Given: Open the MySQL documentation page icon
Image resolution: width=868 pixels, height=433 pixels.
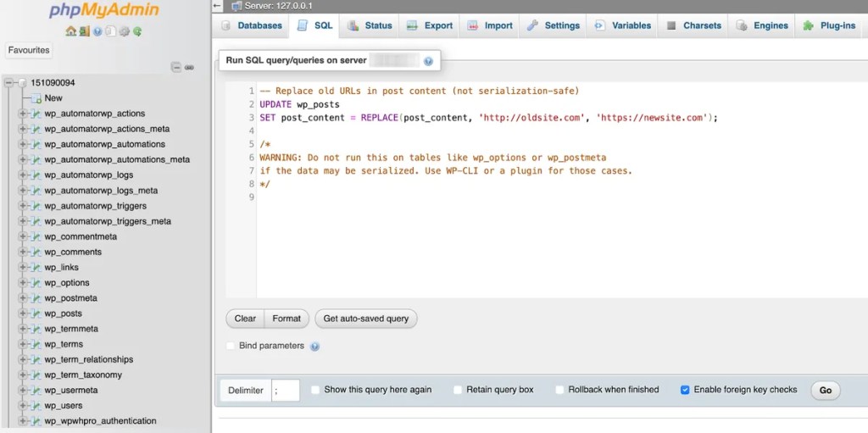Looking at the screenshot, I should click(111, 31).
